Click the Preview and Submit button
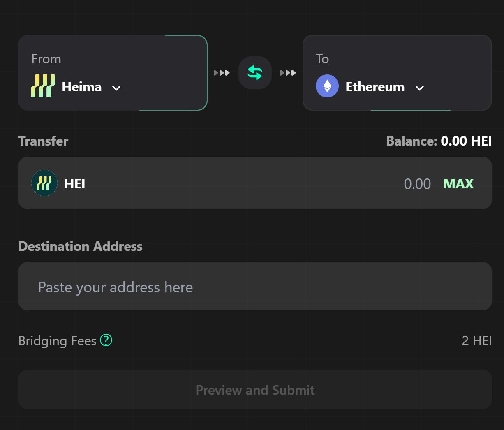Image resolution: width=504 pixels, height=430 pixels. pyautogui.click(x=255, y=389)
